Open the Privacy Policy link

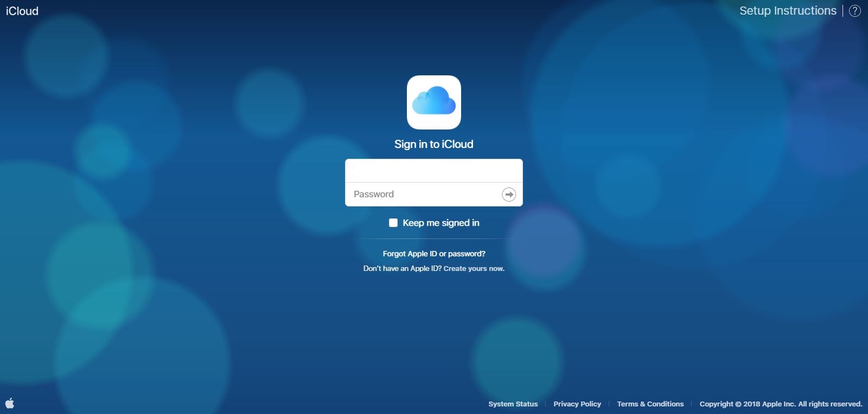click(x=577, y=404)
